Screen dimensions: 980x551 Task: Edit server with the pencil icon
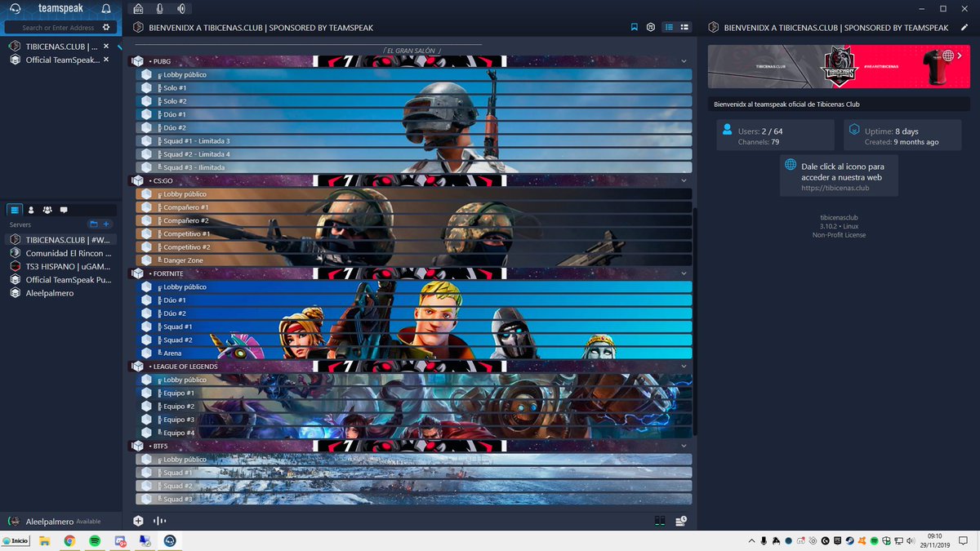point(964,27)
